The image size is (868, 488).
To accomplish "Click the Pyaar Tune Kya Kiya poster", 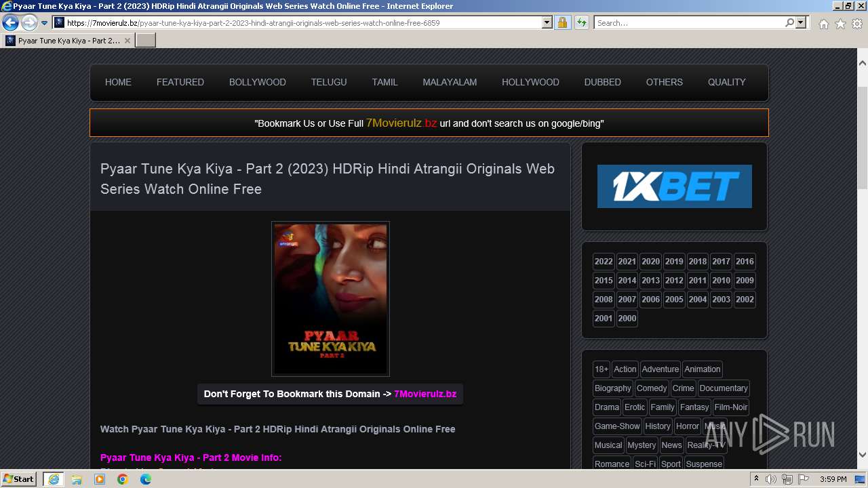I will pyautogui.click(x=330, y=299).
